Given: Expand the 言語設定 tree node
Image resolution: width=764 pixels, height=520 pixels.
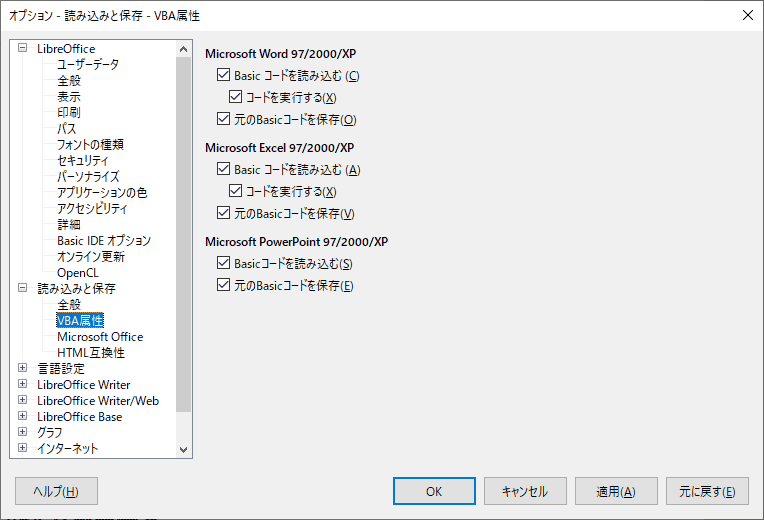Looking at the screenshot, I should click(22, 367).
